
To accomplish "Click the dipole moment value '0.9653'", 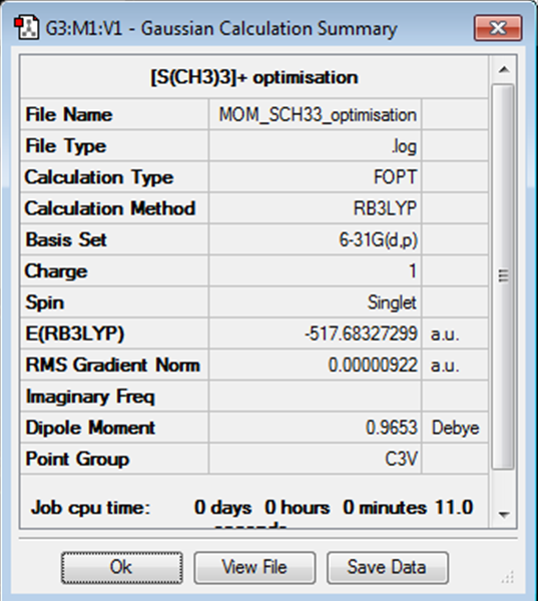I will click(391, 427).
